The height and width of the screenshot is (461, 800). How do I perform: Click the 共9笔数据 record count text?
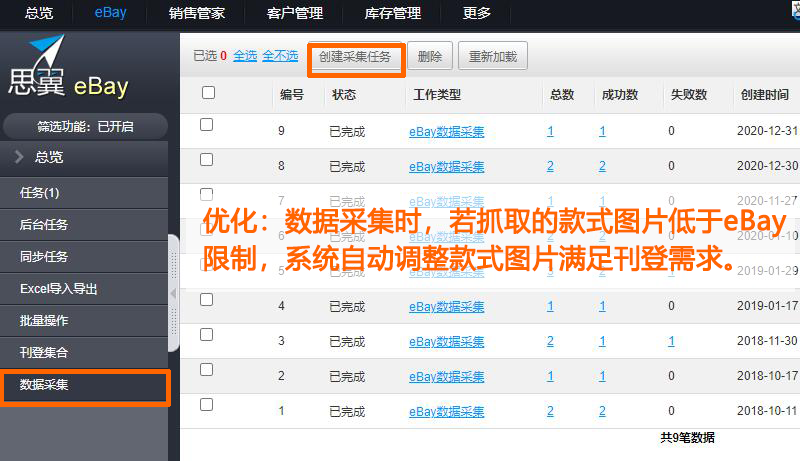coord(687,438)
